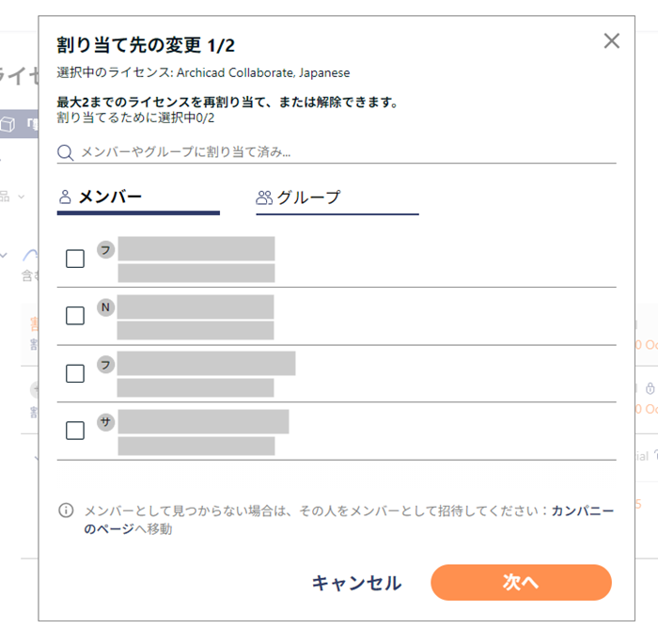Click the search magnifier icon
Viewport: 658px width, 644px height.
[66, 152]
